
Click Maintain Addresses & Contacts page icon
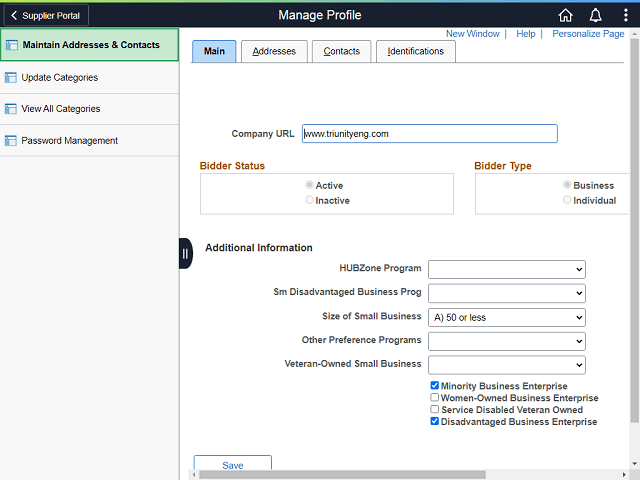[11, 45]
